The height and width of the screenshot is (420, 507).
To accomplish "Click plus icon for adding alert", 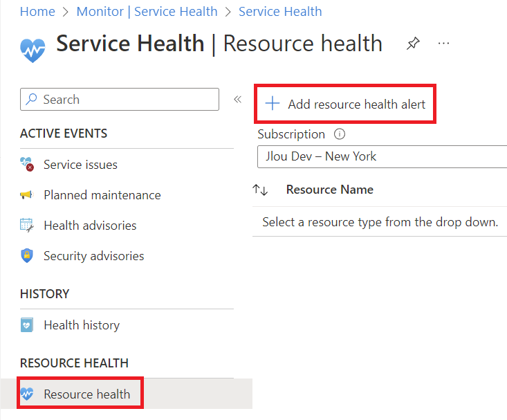I will (x=273, y=104).
